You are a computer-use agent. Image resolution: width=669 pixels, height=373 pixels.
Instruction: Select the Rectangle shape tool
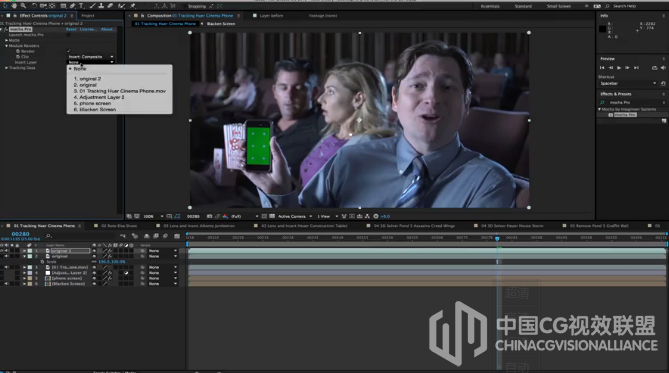pyautogui.click(x=63, y=6)
